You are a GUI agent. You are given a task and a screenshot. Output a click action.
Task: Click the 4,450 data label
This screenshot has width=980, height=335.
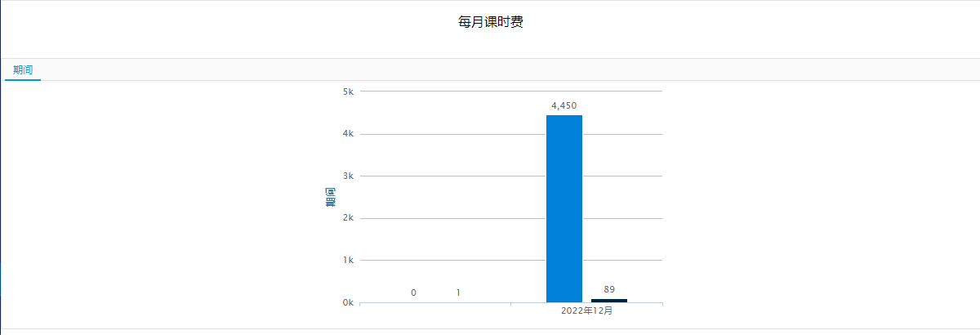pos(564,105)
